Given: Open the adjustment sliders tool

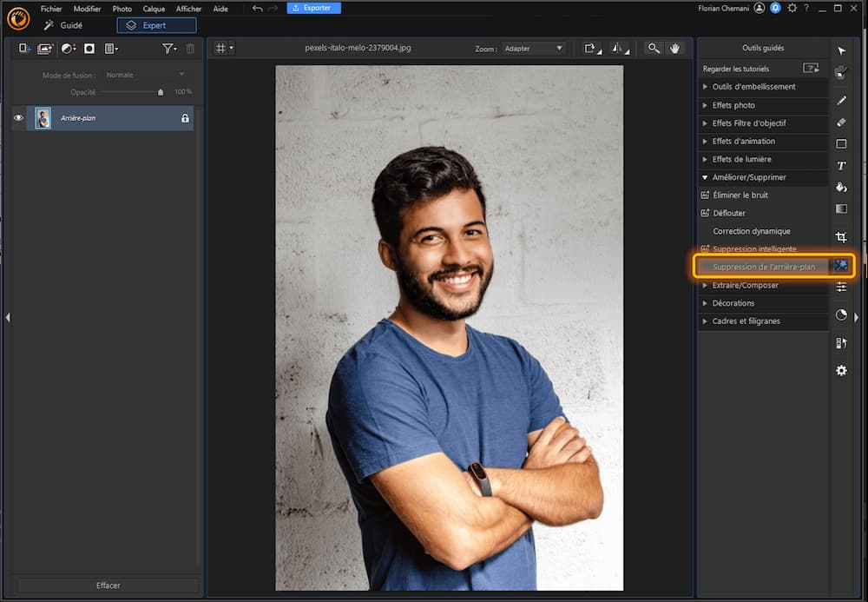Looking at the screenshot, I should click(x=841, y=287).
